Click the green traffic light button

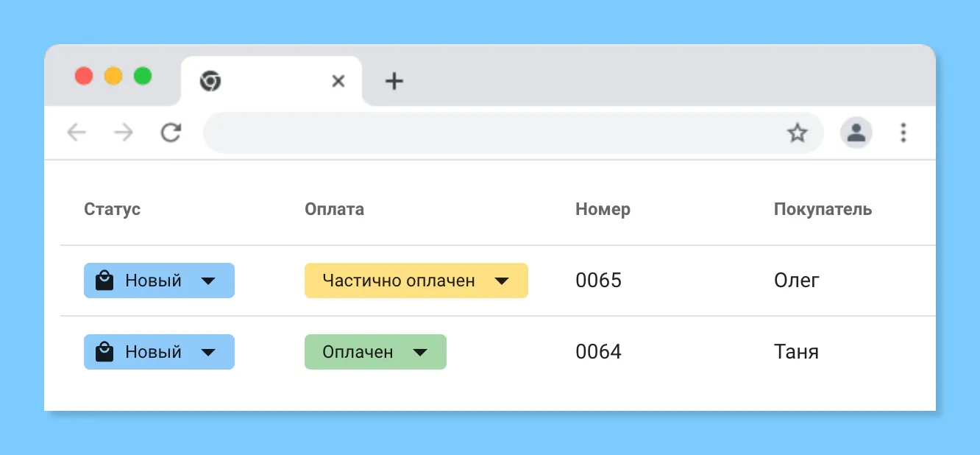point(143,75)
